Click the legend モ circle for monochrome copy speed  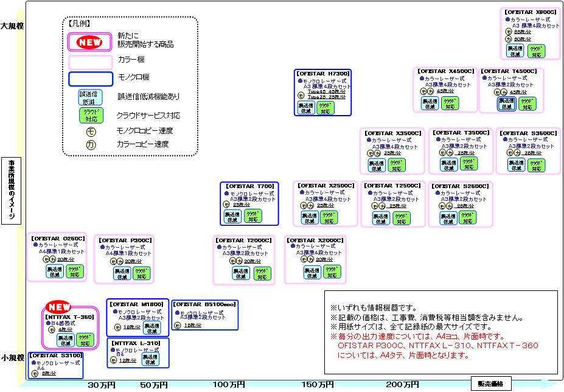coord(91,131)
